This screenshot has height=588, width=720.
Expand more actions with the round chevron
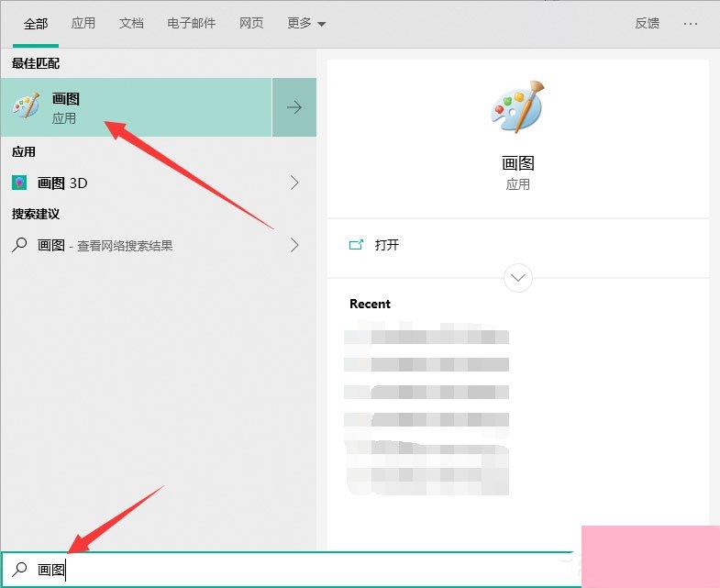click(518, 277)
